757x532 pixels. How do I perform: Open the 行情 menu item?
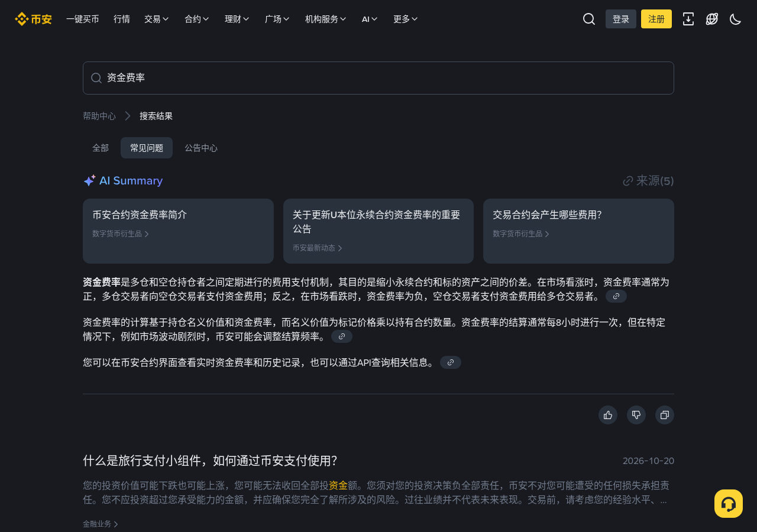122,19
